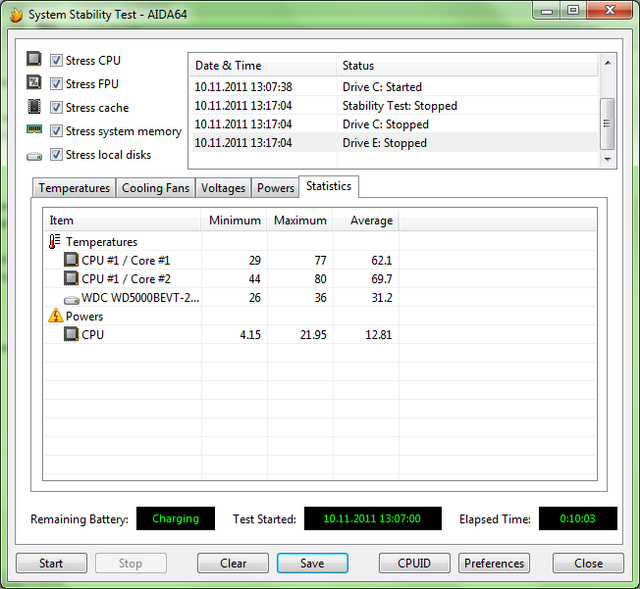The image size is (640, 589).
Task: Toggle the Stress system memory checkbox
Action: click(x=57, y=131)
